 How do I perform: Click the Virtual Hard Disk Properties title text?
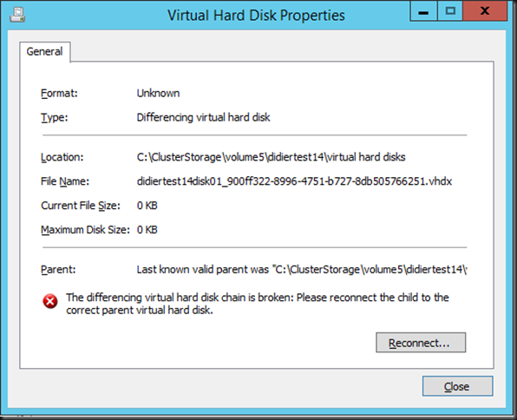[256, 15]
